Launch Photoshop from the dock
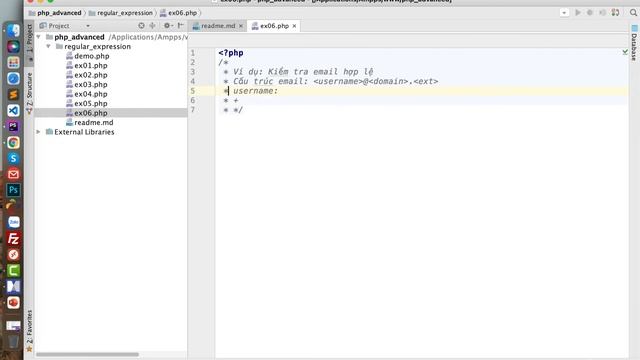The image size is (640, 360). [13, 190]
